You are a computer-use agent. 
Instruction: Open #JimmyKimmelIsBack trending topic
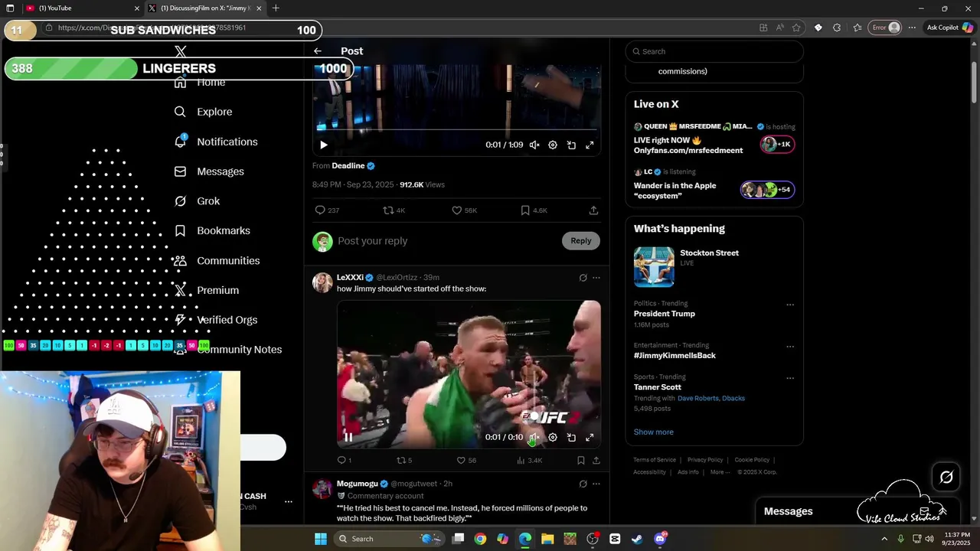(675, 356)
